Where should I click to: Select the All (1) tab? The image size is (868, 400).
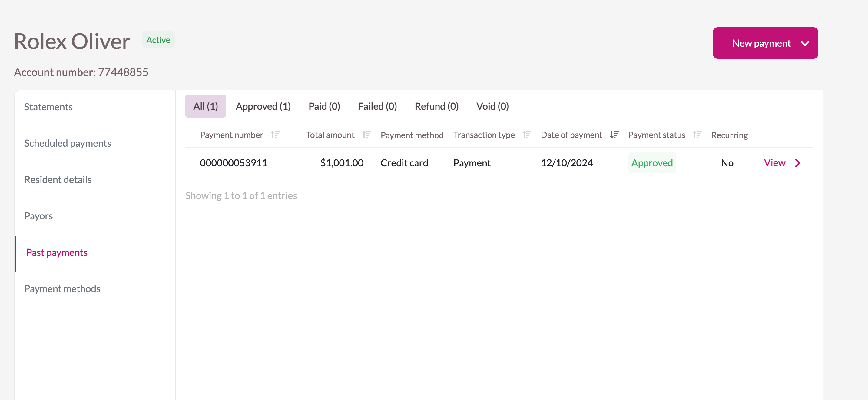pos(205,106)
